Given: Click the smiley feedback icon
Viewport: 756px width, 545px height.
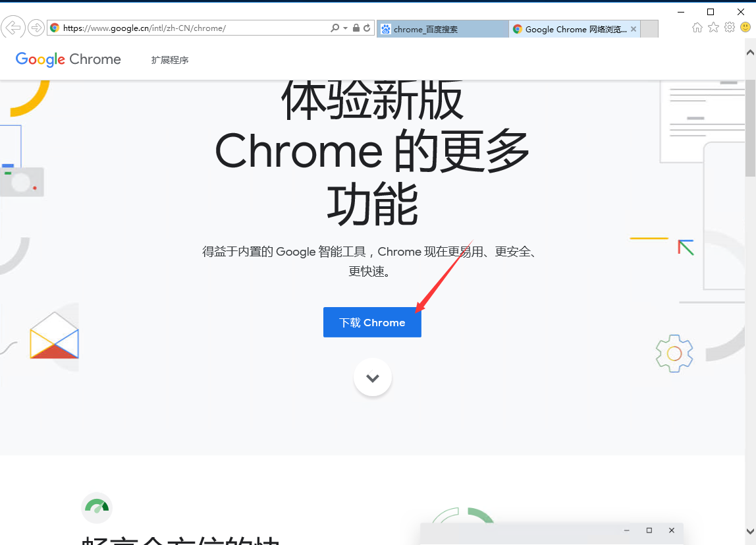Looking at the screenshot, I should pyautogui.click(x=745, y=28).
